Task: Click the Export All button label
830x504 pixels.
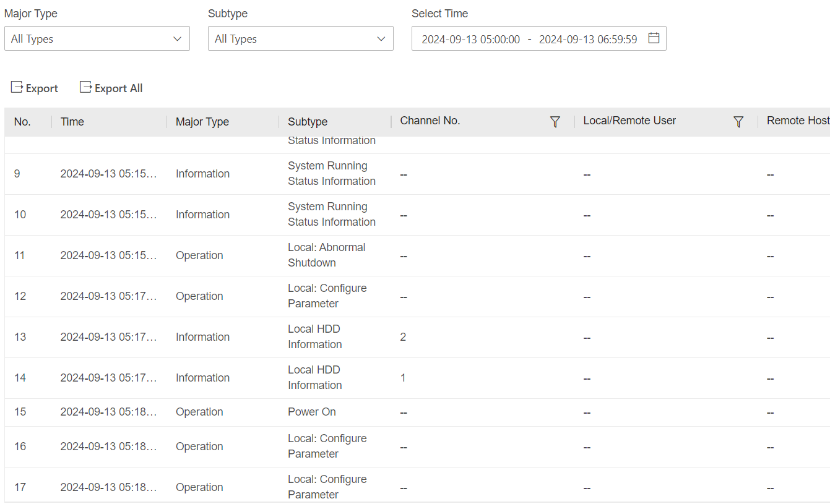Action: [118, 88]
